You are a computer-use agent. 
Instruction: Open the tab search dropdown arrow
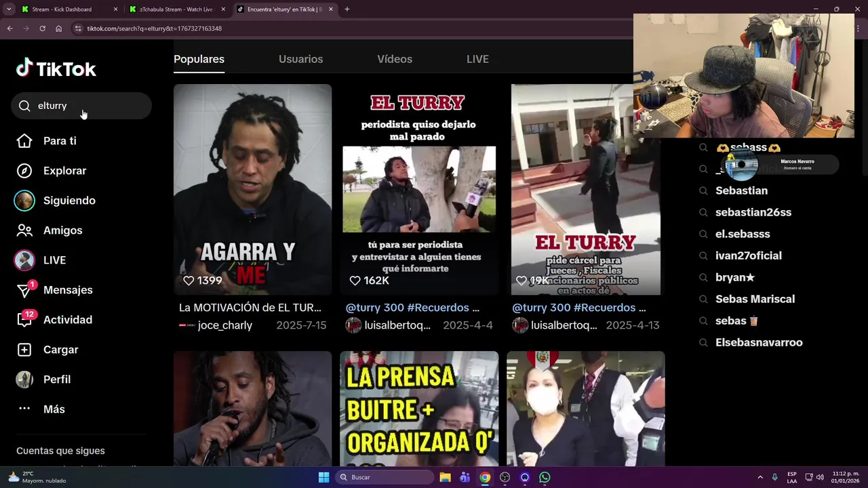point(9,9)
